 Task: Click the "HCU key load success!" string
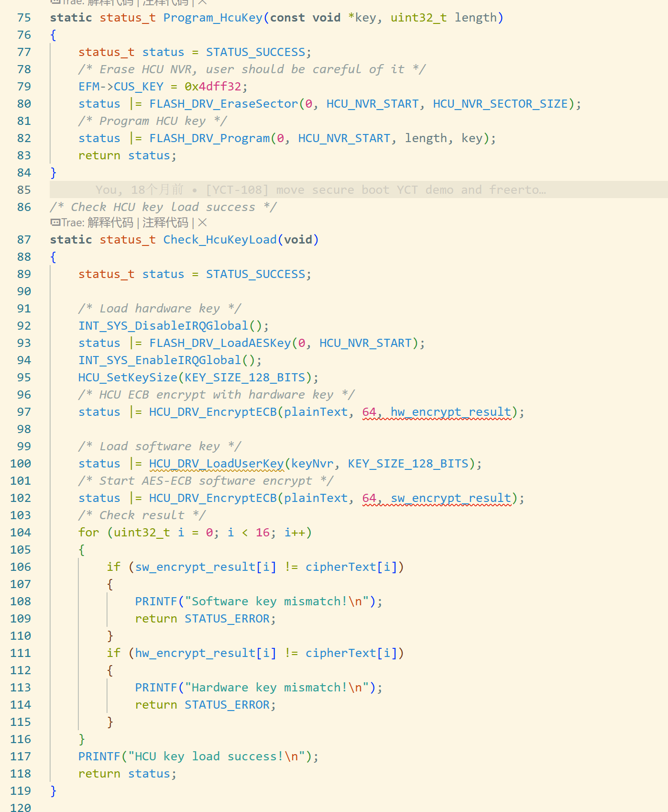[217, 756]
